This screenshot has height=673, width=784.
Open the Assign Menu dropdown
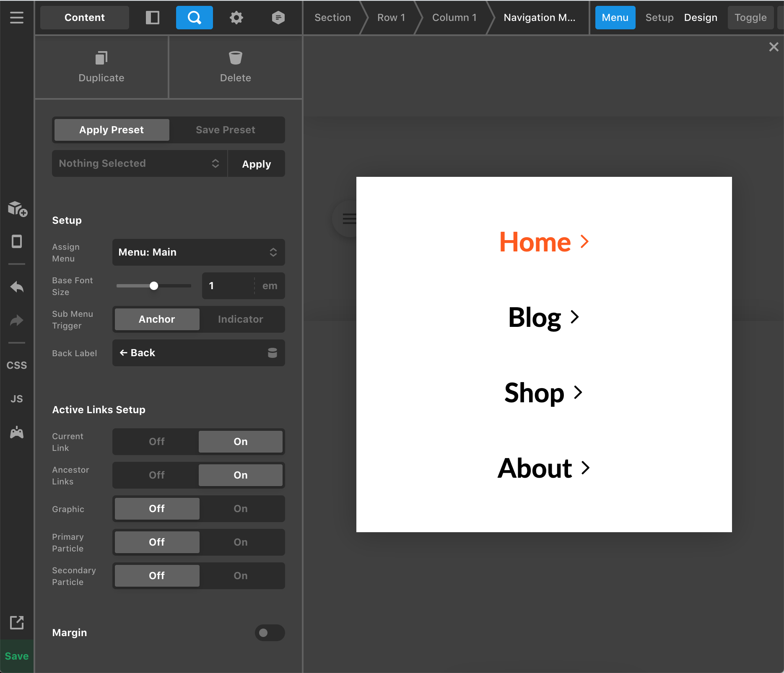click(x=199, y=252)
